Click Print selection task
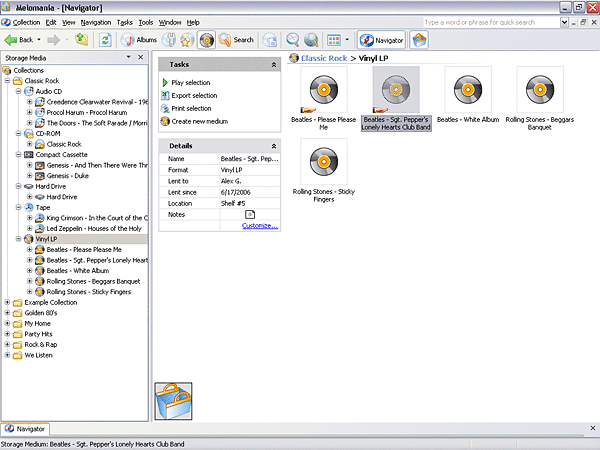Screen dimensions: 600x450 click(191, 109)
